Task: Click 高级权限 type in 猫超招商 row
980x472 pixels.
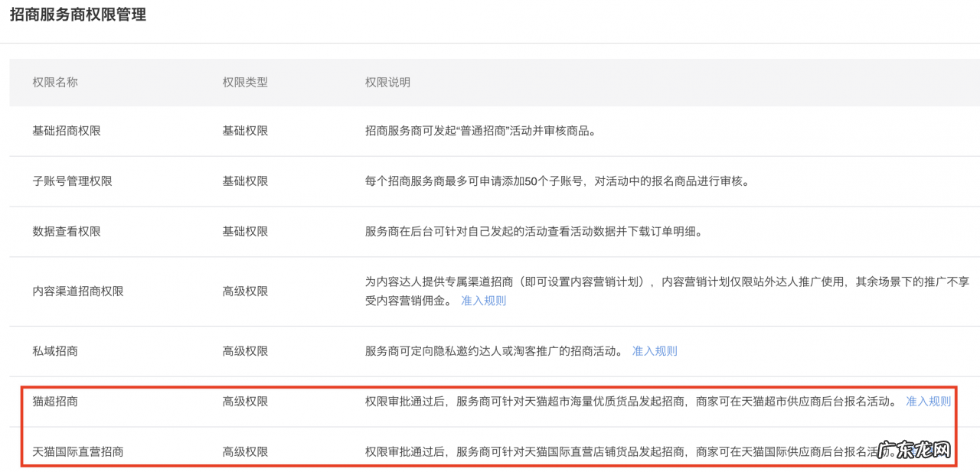Action: click(245, 401)
